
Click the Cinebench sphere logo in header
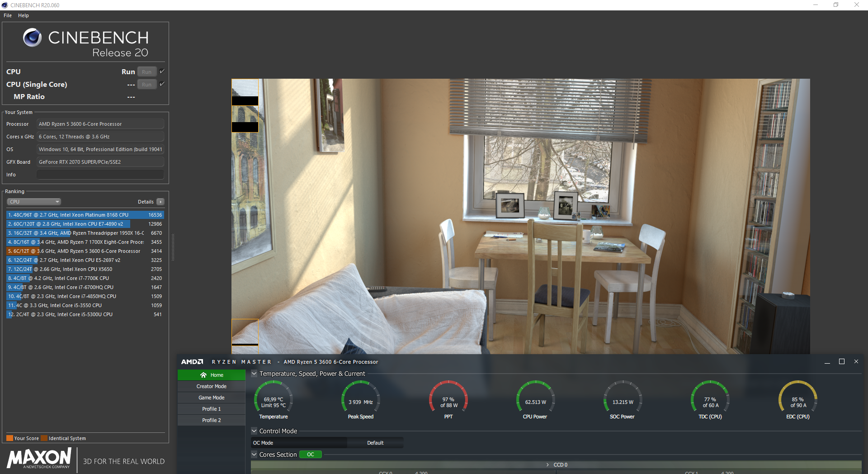point(32,38)
